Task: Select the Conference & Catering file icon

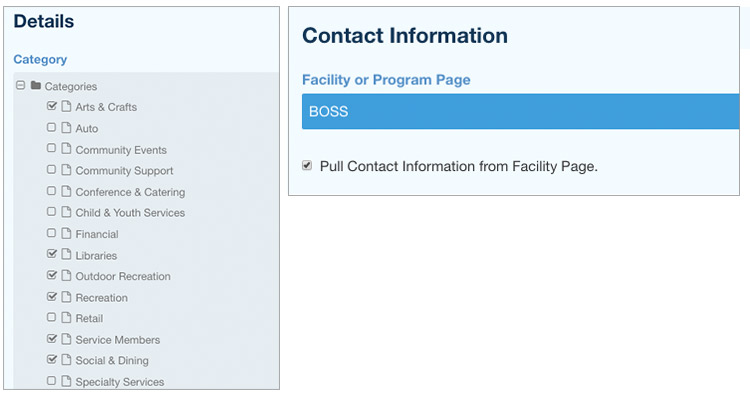Action: point(66,191)
